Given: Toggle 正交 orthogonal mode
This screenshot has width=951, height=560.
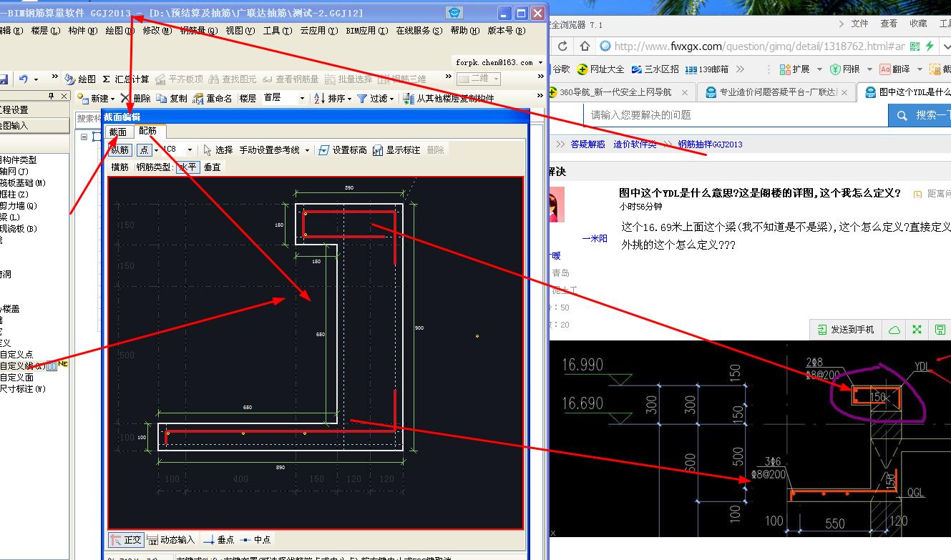Looking at the screenshot, I should (x=126, y=540).
